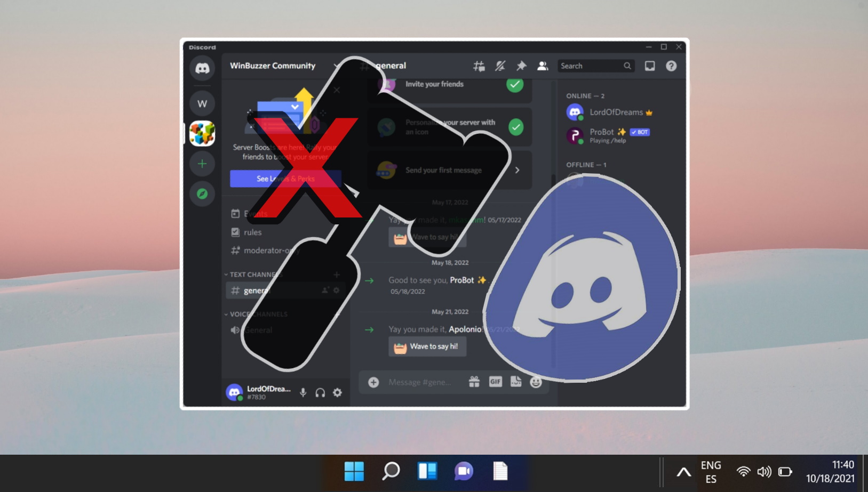
Task: Open Help with the question mark icon
Action: click(x=671, y=66)
